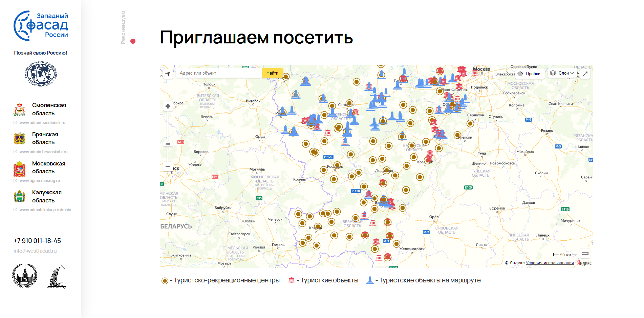Select Брянская область in sidebar
644x318 pixels.
(x=45, y=138)
